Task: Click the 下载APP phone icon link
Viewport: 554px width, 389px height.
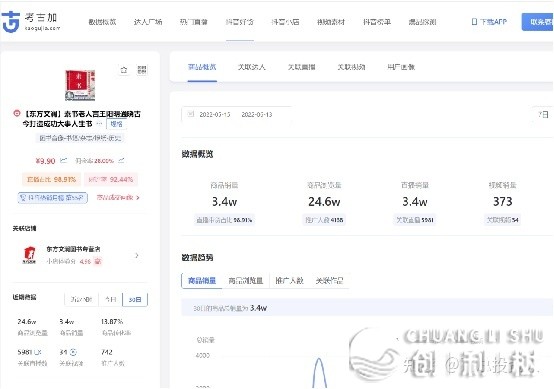Action: [489, 22]
